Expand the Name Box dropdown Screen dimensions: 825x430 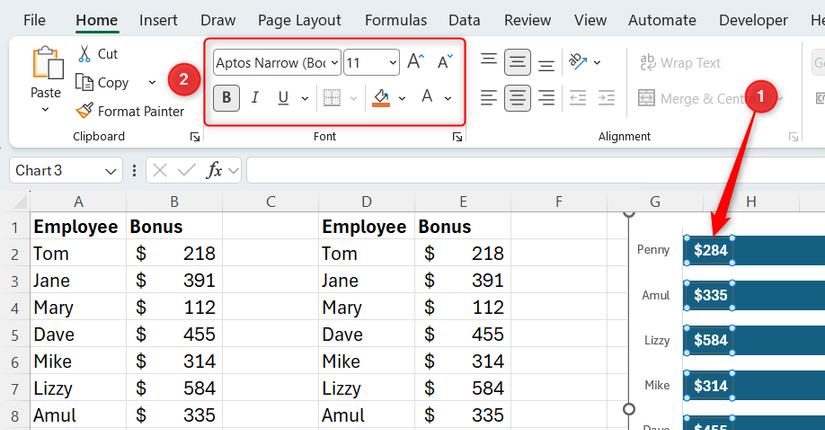[x=110, y=171]
